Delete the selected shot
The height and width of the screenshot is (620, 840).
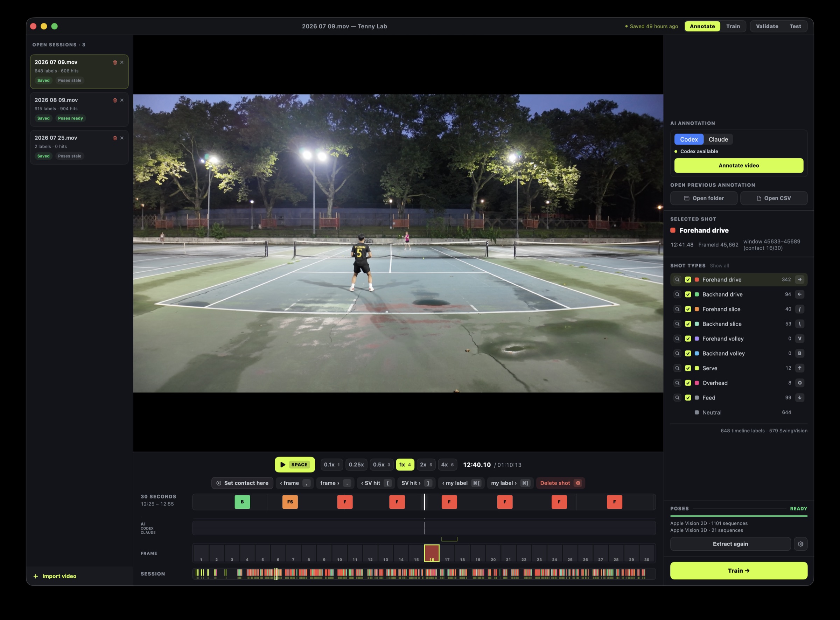560,483
